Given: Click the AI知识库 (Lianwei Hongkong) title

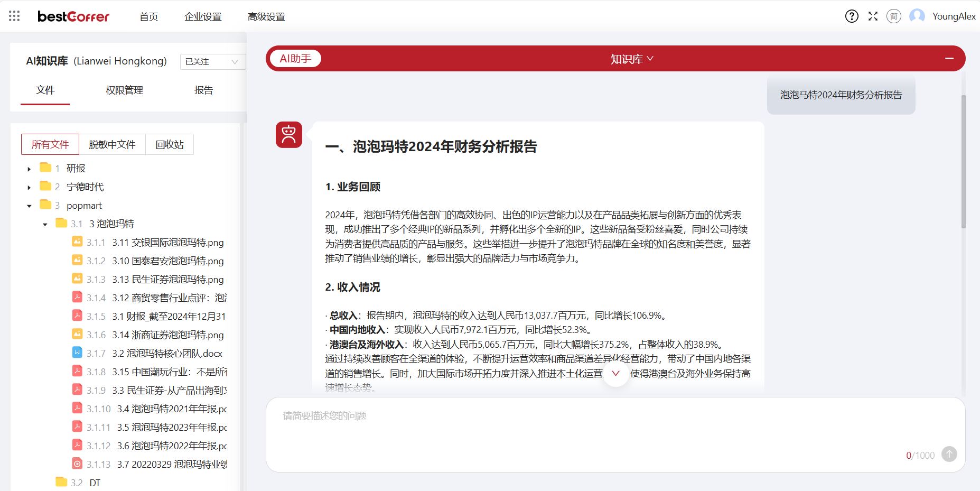Looking at the screenshot, I should click(x=96, y=61).
